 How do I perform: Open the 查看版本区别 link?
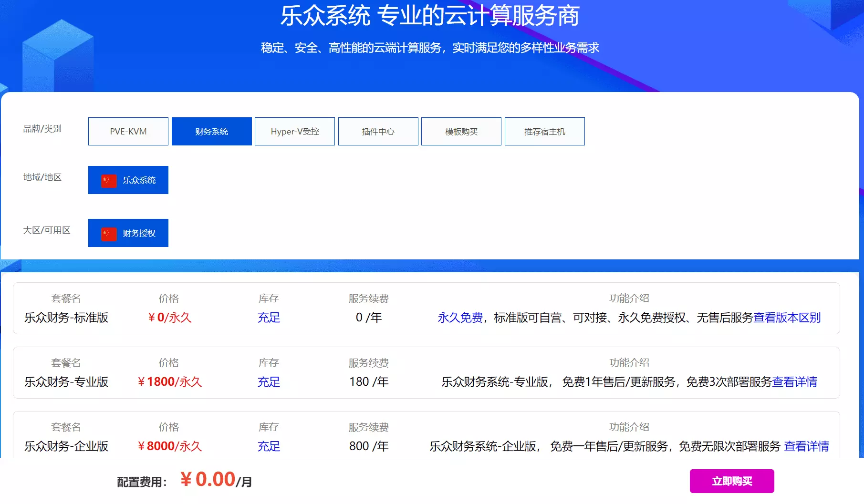(x=787, y=318)
